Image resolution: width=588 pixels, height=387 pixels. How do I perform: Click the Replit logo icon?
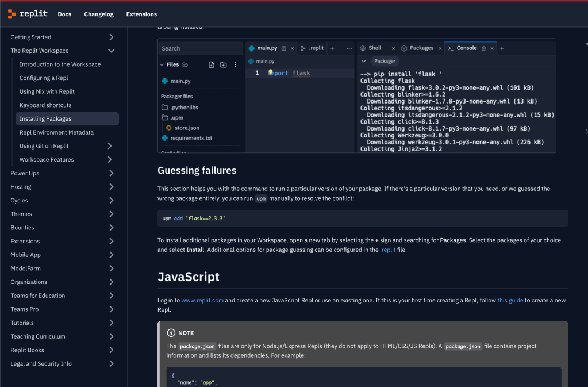click(x=12, y=14)
